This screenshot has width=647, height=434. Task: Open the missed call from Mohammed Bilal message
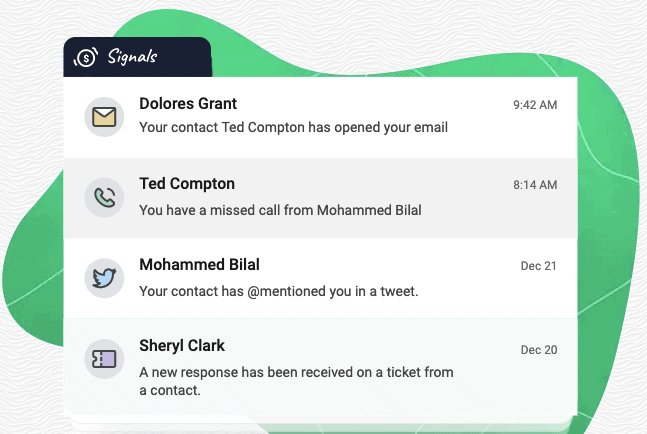[x=280, y=210]
